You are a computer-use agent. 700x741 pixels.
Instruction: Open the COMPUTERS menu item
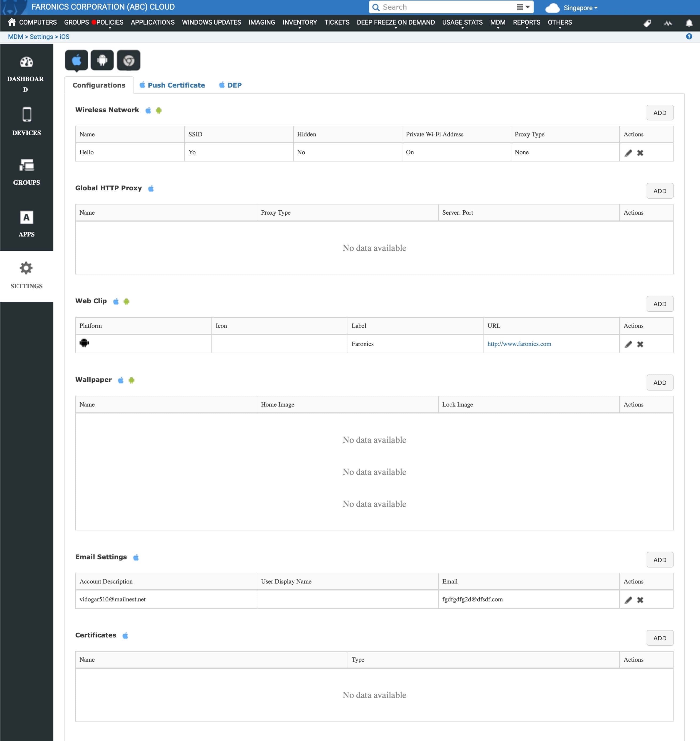pyautogui.click(x=38, y=22)
